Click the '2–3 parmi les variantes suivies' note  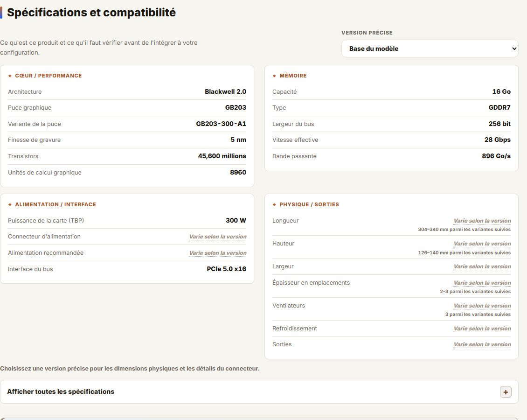tap(475, 292)
